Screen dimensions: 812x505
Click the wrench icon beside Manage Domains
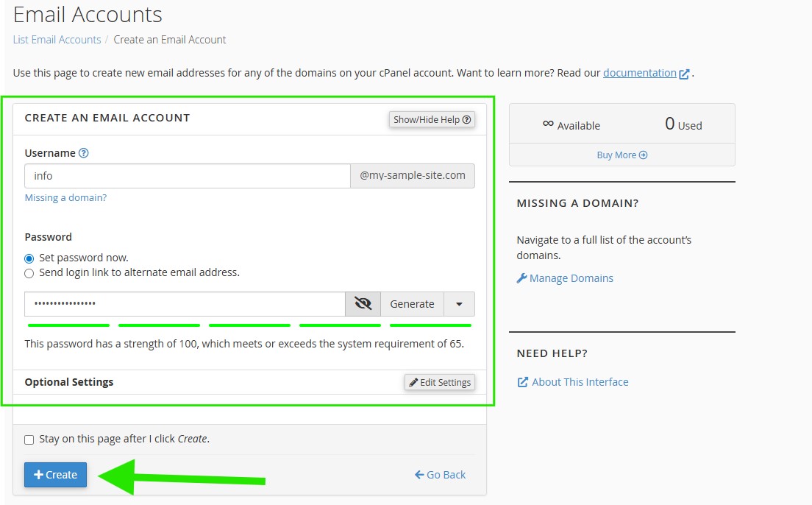(x=521, y=278)
